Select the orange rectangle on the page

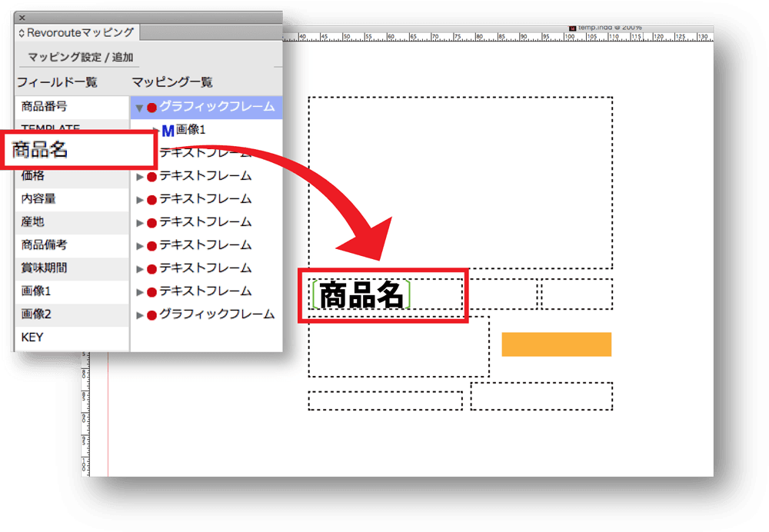pyautogui.click(x=556, y=344)
